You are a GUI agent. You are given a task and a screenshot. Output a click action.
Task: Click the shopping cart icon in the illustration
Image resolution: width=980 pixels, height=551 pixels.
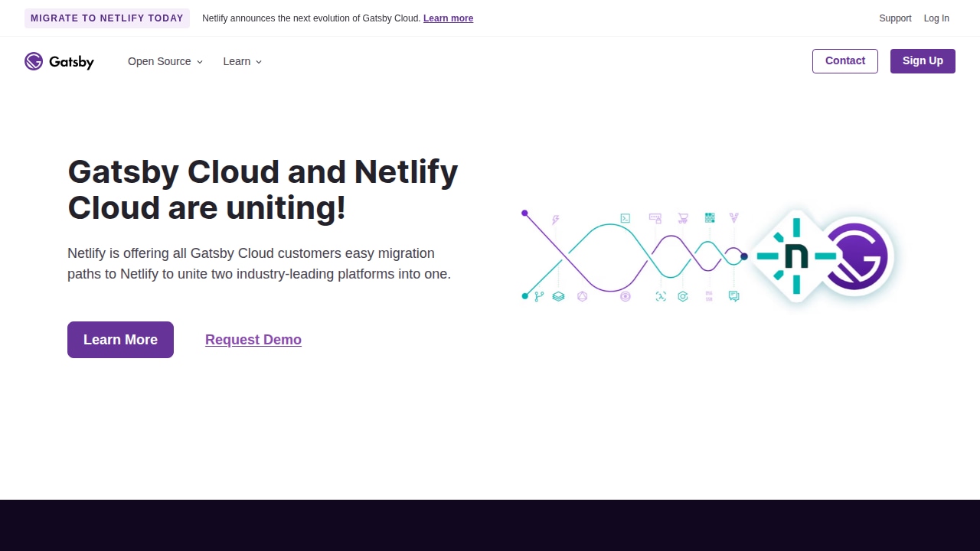tap(683, 218)
